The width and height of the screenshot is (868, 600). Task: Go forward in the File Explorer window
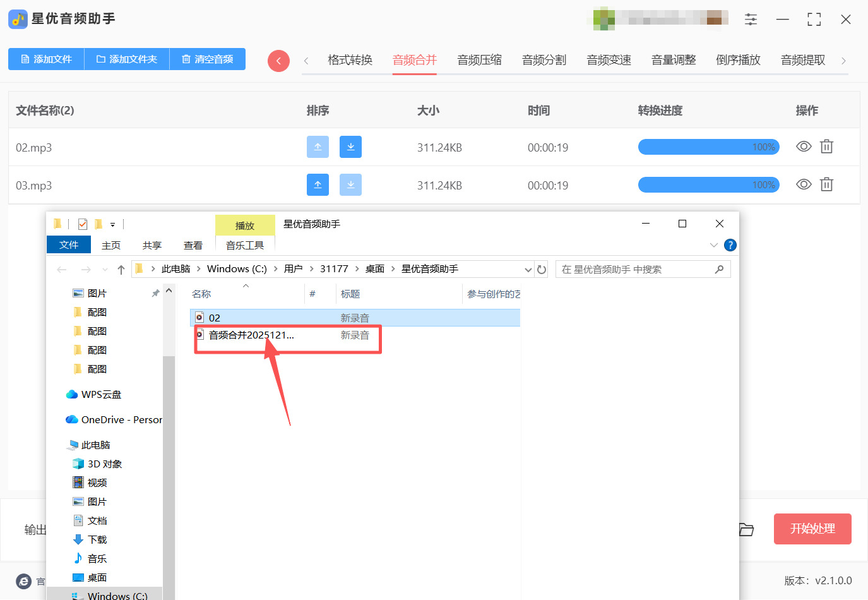click(86, 270)
